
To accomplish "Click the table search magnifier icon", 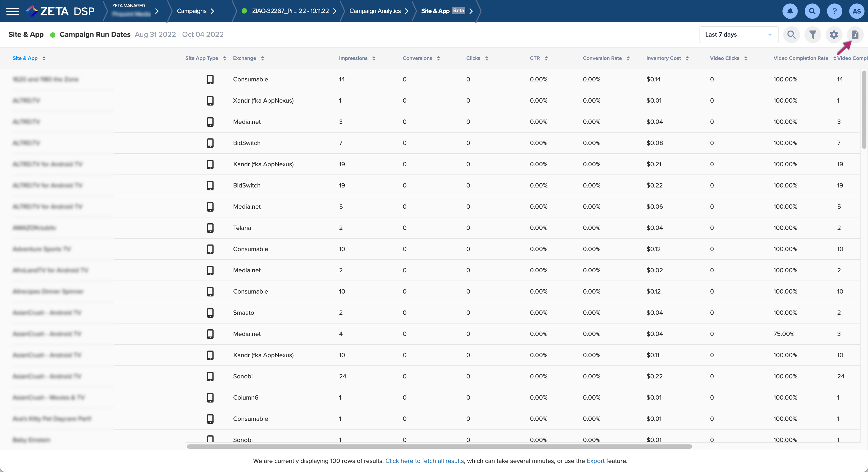I will (x=791, y=35).
